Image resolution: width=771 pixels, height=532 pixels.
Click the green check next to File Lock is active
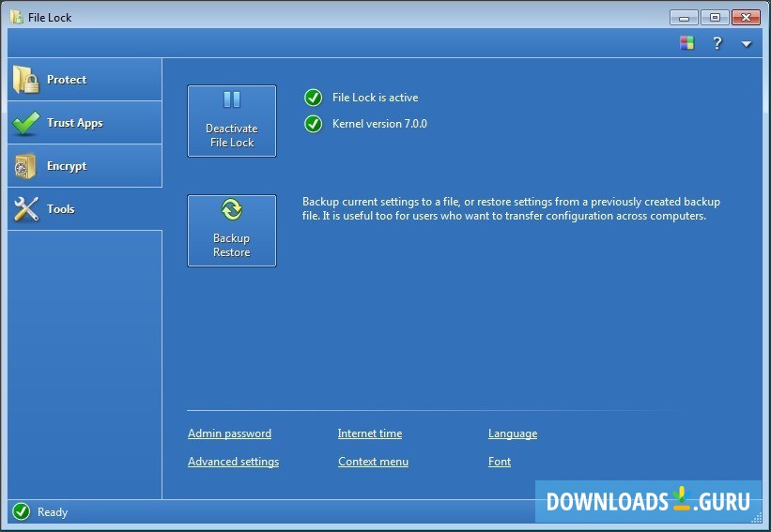[314, 98]
